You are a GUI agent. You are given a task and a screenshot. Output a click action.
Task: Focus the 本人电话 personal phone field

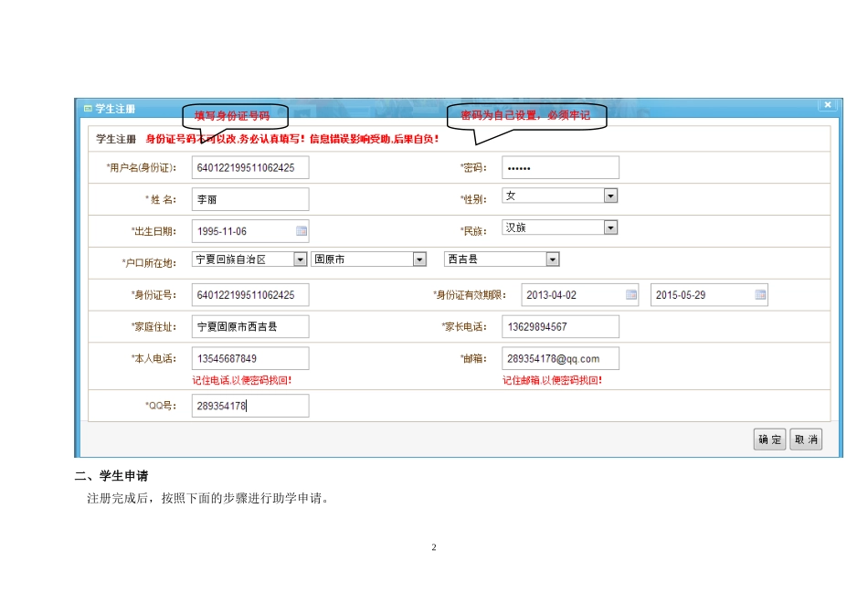coord(250,359)
